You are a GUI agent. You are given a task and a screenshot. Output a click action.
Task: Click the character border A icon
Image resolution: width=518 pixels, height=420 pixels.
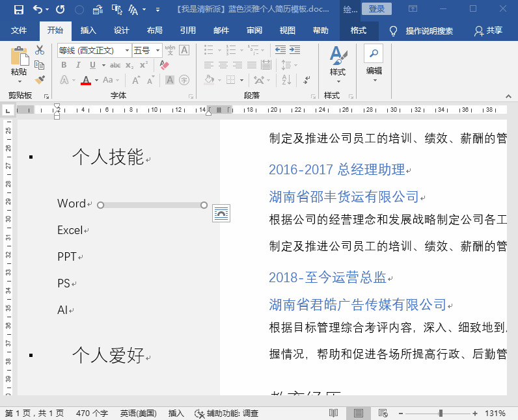coord(184,50)
